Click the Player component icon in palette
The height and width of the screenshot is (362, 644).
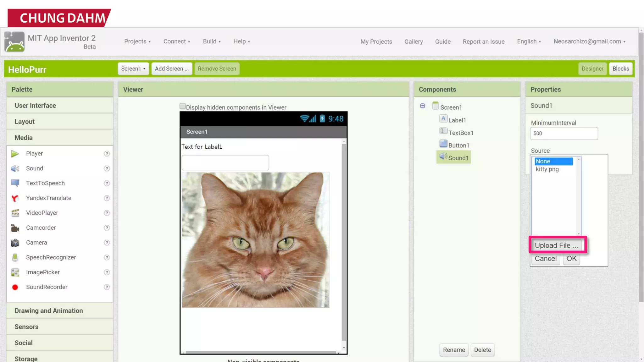[x=15, y=154]
